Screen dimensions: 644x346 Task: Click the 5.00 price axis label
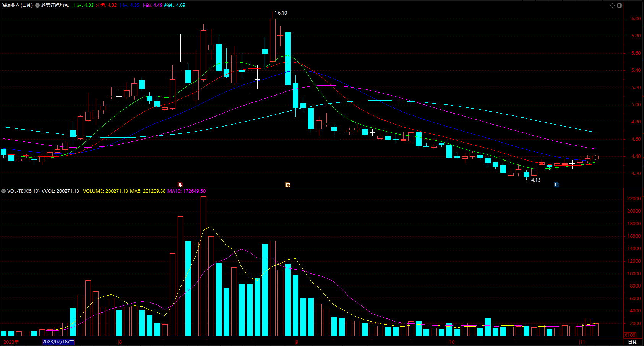636,105
